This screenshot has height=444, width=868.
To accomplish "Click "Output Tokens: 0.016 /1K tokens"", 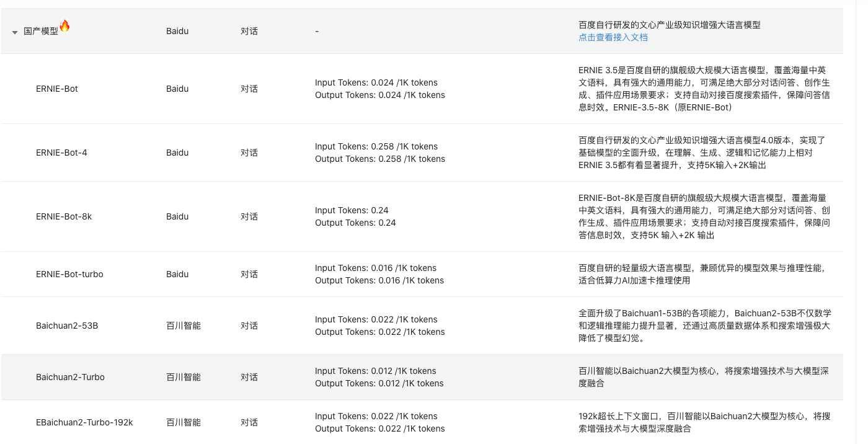I will (x=379, y=280).
